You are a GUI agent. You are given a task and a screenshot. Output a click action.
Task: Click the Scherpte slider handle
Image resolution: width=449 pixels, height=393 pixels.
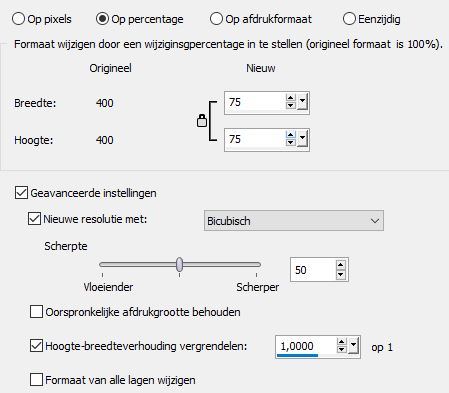click(x=180, y=264)
